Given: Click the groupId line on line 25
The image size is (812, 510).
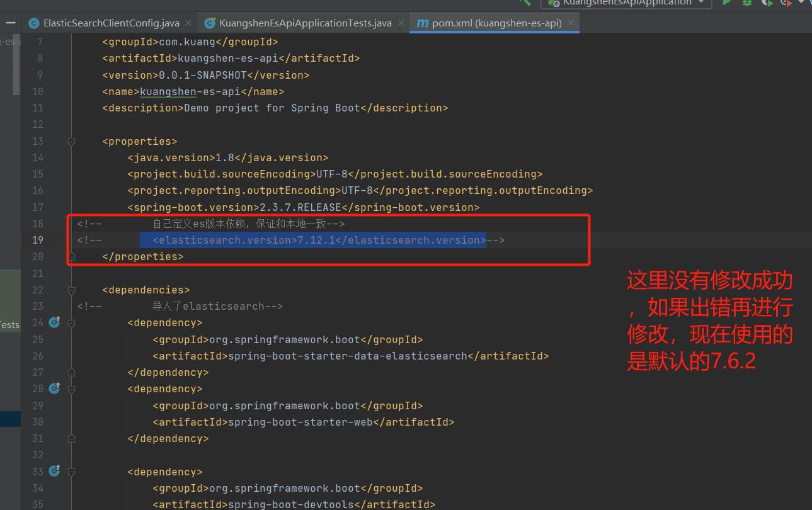Looking at the screenshot, I should coord(287,339).
